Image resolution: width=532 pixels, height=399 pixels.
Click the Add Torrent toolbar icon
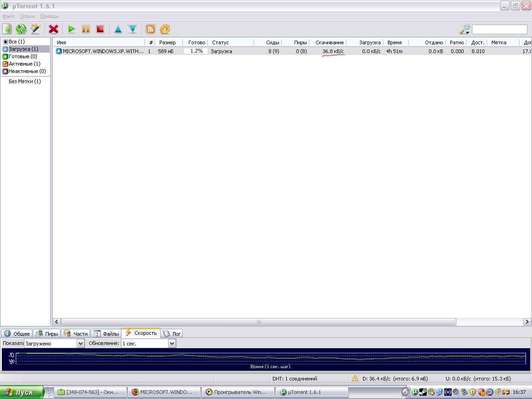click(x=7, y=29)
